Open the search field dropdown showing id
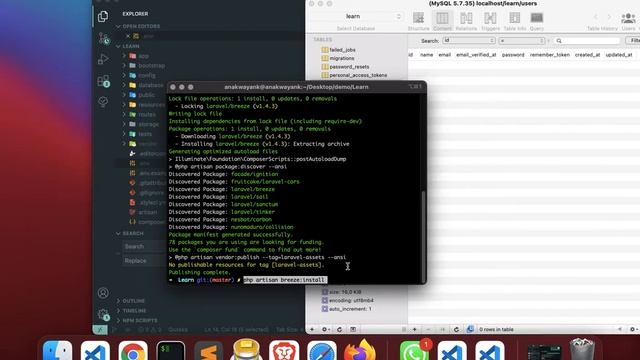The width and height of the screenshot is (640, 360). coord(469,40)
